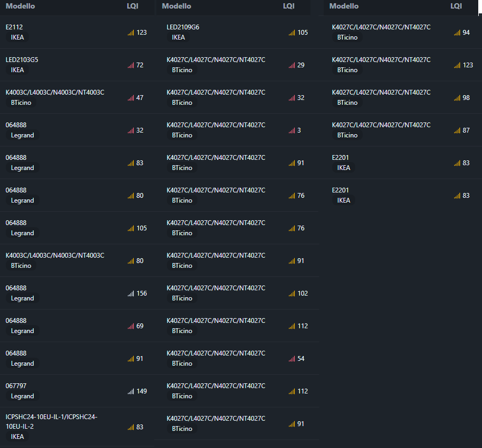Click the signal icon for LQI 47
Image resolution: width=482 pixels, height=448 pixels.
pyautogui.click(x=131, y=98)
